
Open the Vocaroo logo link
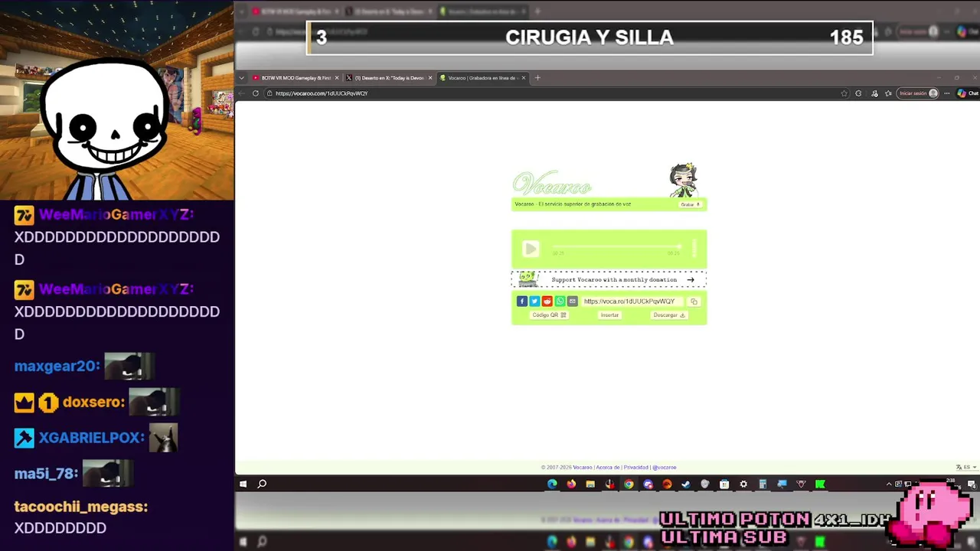pos(552,184)
